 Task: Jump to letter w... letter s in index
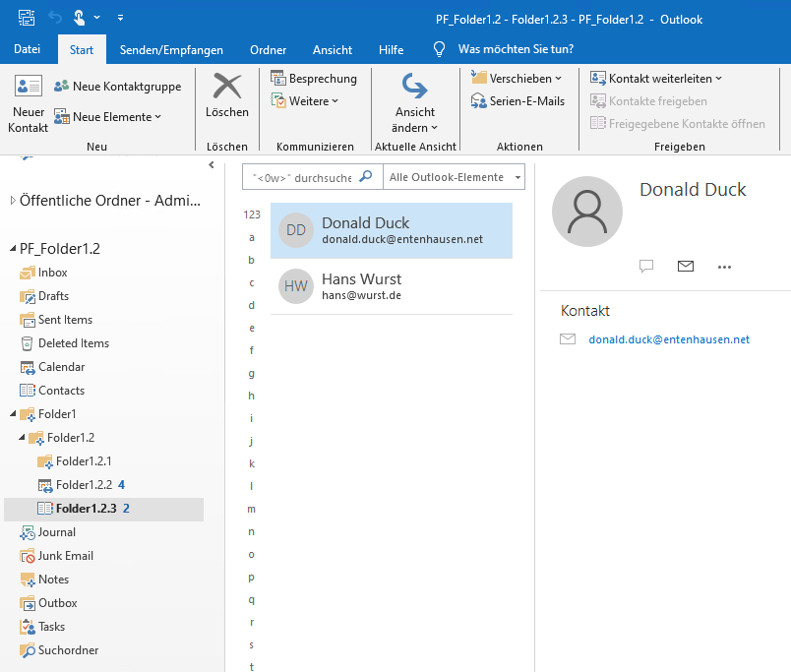[251, 644]
